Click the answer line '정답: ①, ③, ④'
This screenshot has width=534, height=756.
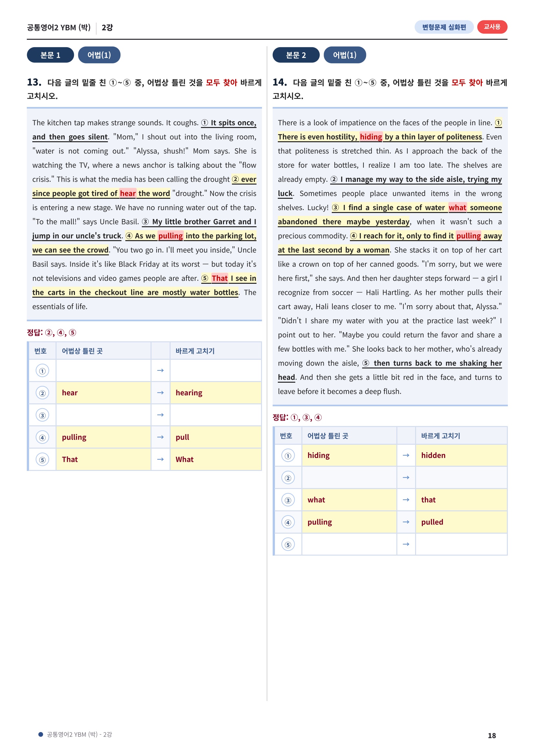pos(297,418)
